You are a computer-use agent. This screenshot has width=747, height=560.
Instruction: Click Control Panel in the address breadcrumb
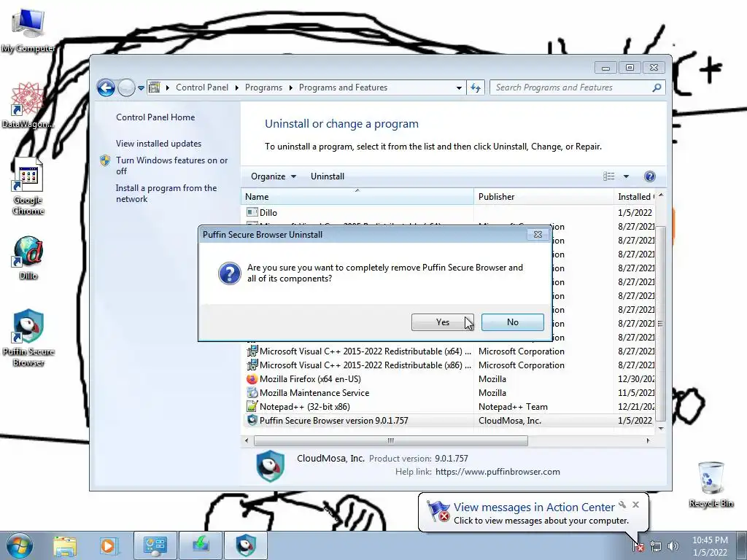(x=202, y=87)
